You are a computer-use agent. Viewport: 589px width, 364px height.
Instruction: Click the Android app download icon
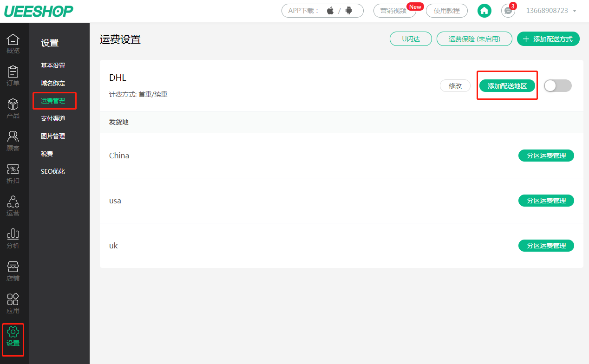[349, 11]
